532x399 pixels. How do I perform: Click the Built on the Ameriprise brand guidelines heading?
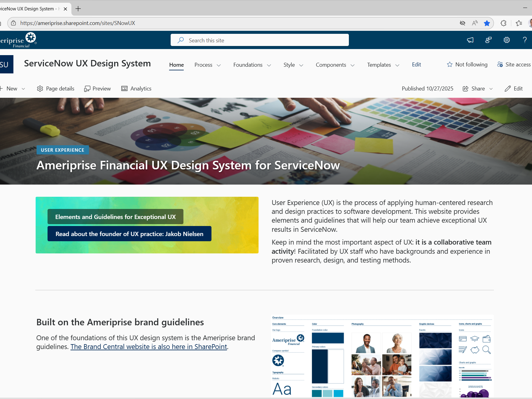(x=120, y=322)
